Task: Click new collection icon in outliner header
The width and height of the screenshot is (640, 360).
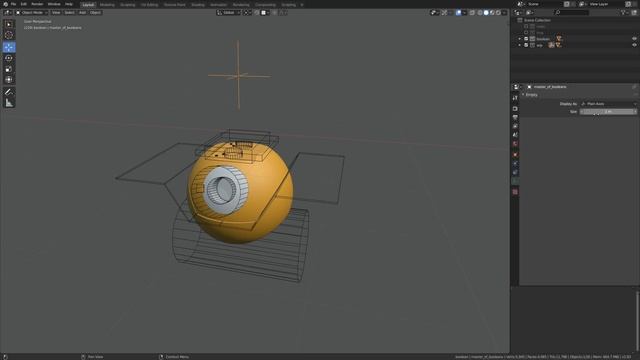Action: pyautogui.click(x=634, y=13)
